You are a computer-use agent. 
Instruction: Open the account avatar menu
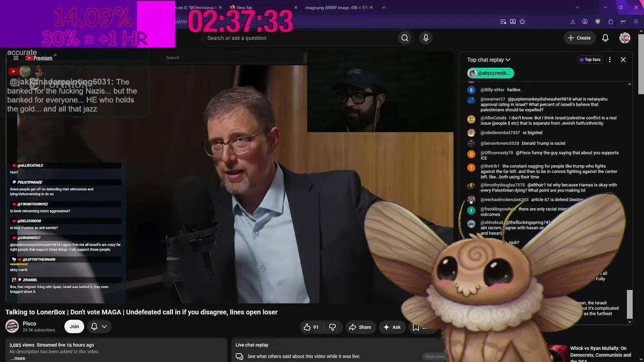[x=625, y=38]
